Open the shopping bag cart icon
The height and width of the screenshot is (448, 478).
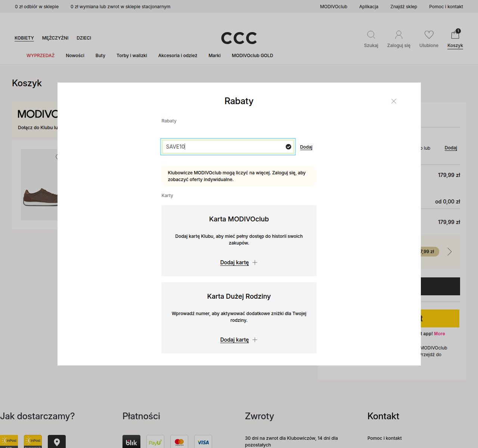[455, 34]
